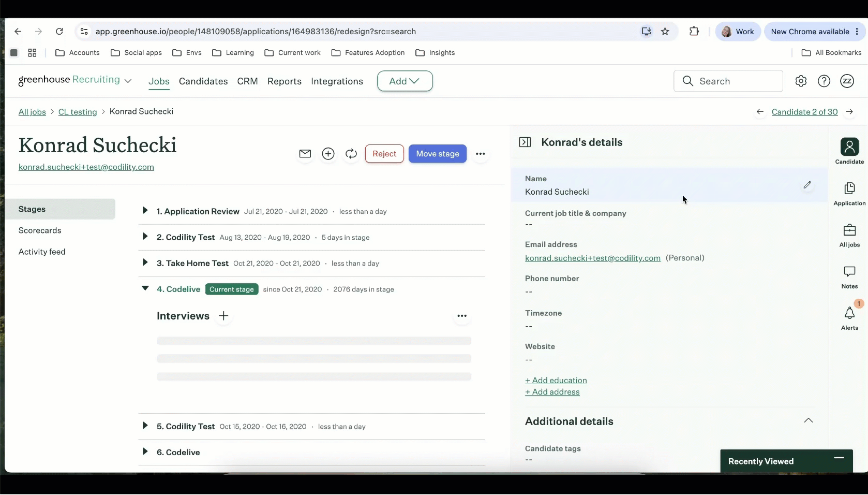Image resolution: width=868 pixels, height=495 pixels.
Task: Open the Candidates menu item
Action: (x=203, y=81)
